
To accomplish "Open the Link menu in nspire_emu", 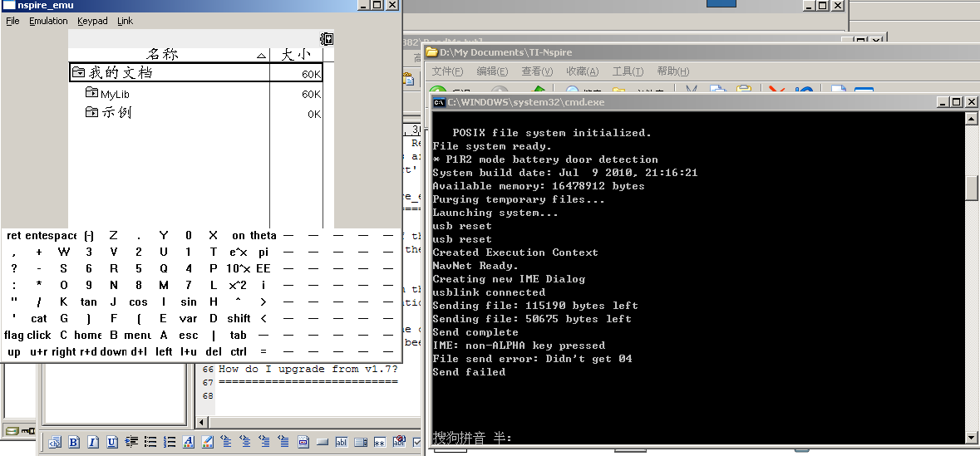I will click(125, 21).
